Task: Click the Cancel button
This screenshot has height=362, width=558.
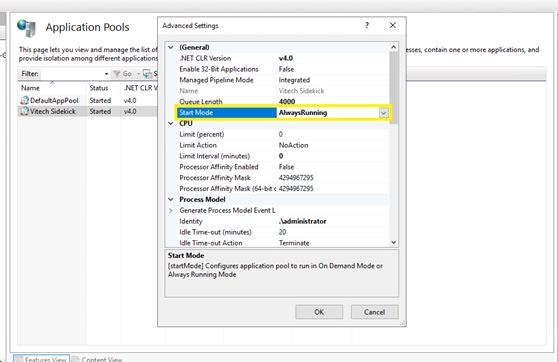Action: [374, 312]
